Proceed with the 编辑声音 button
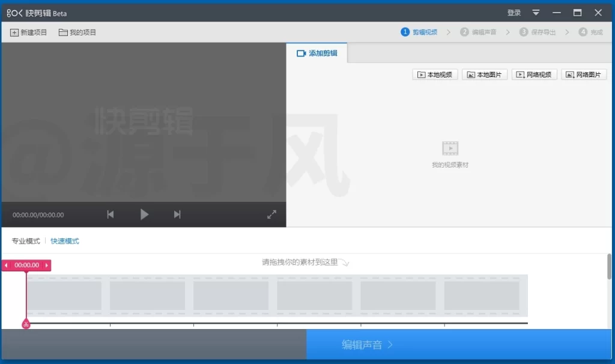This screenshot has width=615, height=364. [x=459, y=344]
